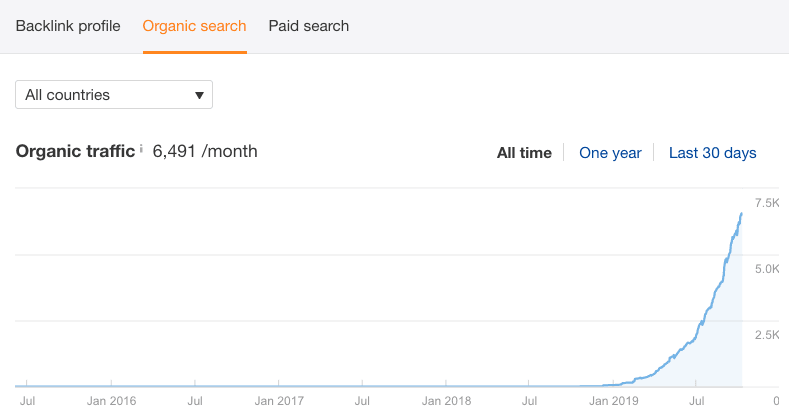Click the 6,491 /month traffic value

205,152
